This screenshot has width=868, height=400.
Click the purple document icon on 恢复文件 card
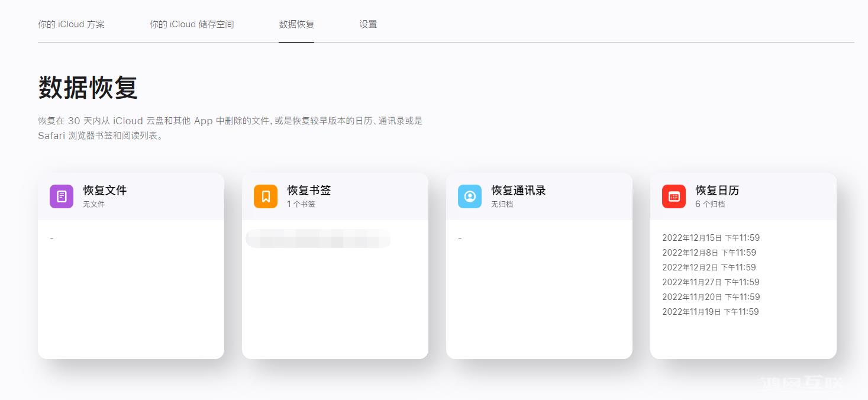tap(61, 196)
